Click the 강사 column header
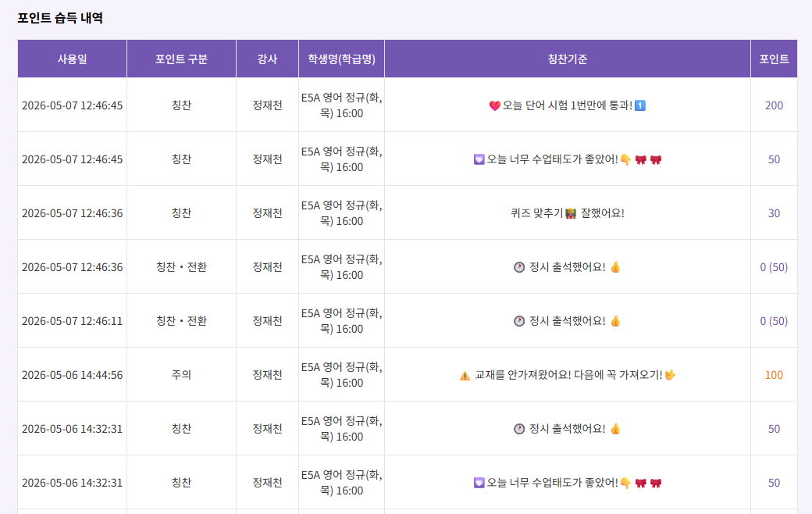Screen dimensions: 812x514 267,59
